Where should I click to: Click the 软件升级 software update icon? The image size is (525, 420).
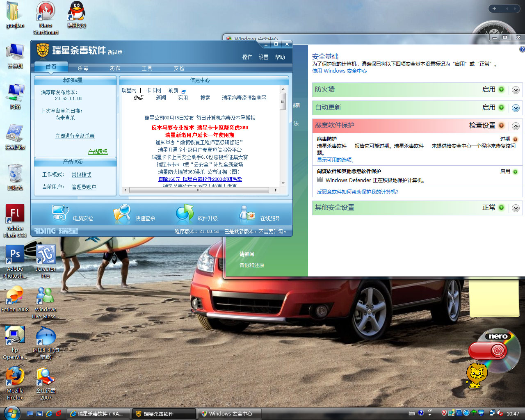[185, 213]
